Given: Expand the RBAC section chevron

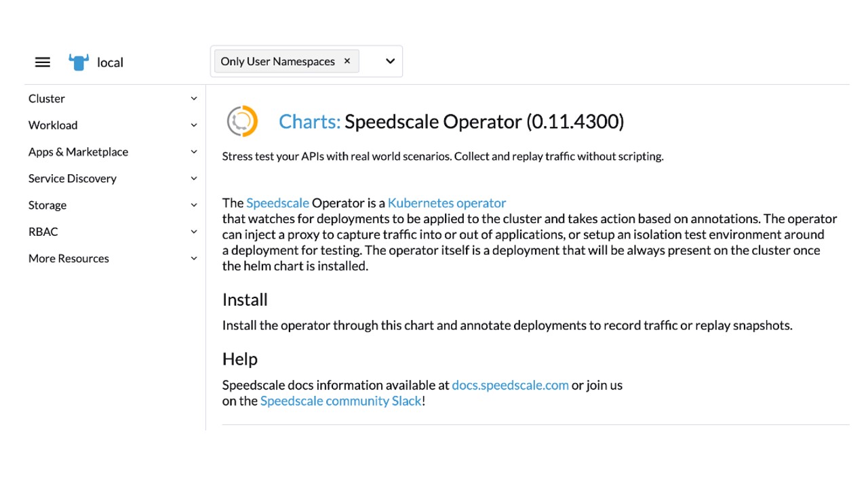Looking at the screenshot, I should pos(193,232).
